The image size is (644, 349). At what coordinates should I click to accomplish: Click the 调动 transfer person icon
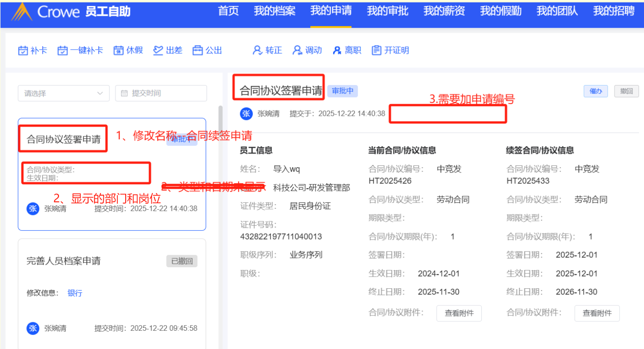tap(297, 50)
